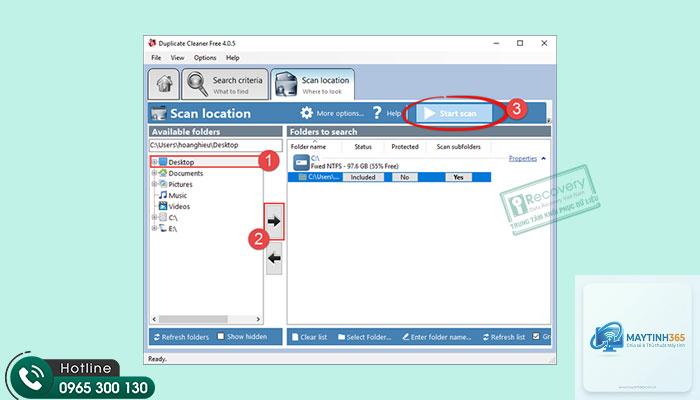Click the Videos folder icon
Screen dimensions: 700x400
coord(163,206)
